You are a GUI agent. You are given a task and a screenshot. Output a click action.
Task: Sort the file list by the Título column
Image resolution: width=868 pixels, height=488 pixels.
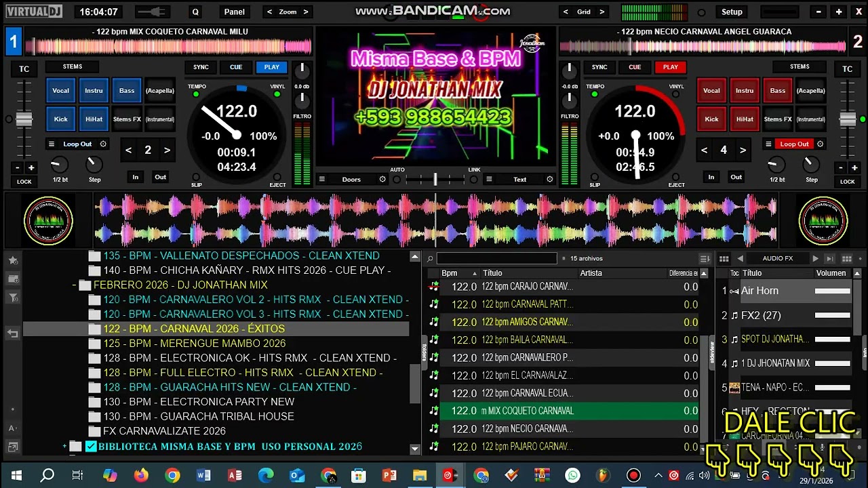pyautogui.click(x=528, y=273)
